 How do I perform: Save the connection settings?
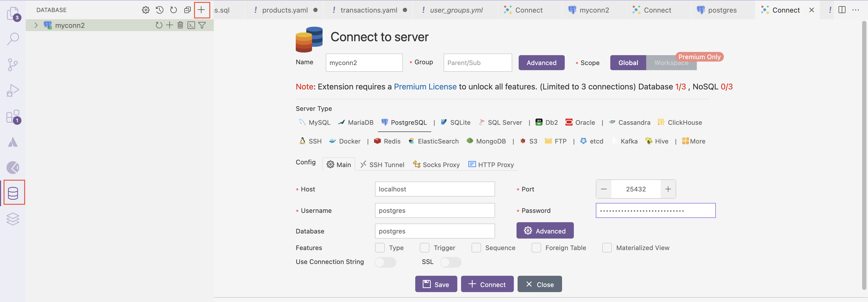(x=436, y=284)
